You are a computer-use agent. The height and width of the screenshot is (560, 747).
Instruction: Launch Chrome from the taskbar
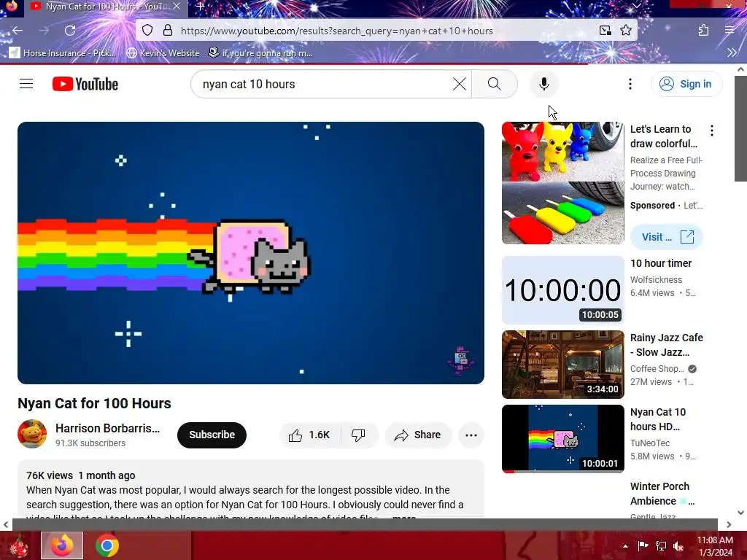point(107,545)
